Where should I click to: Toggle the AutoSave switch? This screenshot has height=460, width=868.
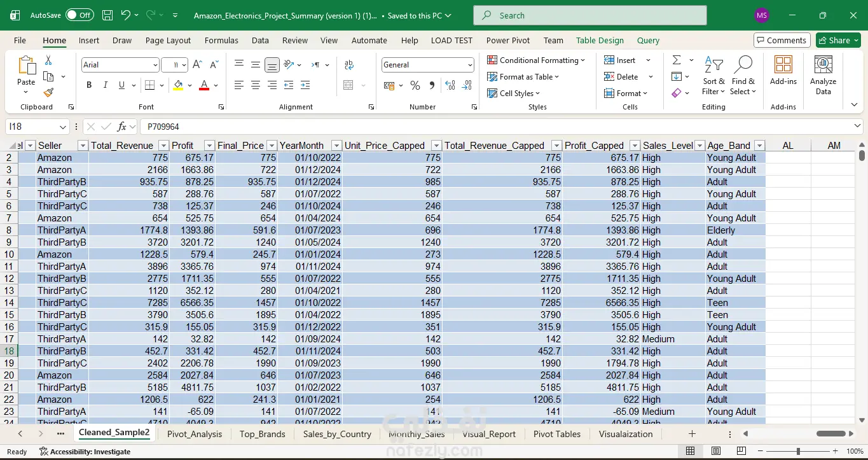click(79, 15)
